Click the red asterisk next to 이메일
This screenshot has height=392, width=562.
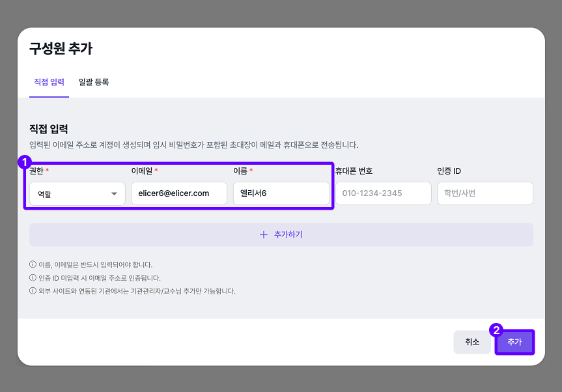point(157,169)
